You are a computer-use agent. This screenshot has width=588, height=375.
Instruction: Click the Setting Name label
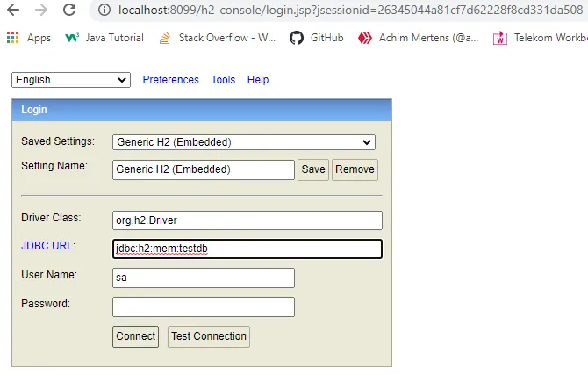pyautogui.click(x=54, y=166)
